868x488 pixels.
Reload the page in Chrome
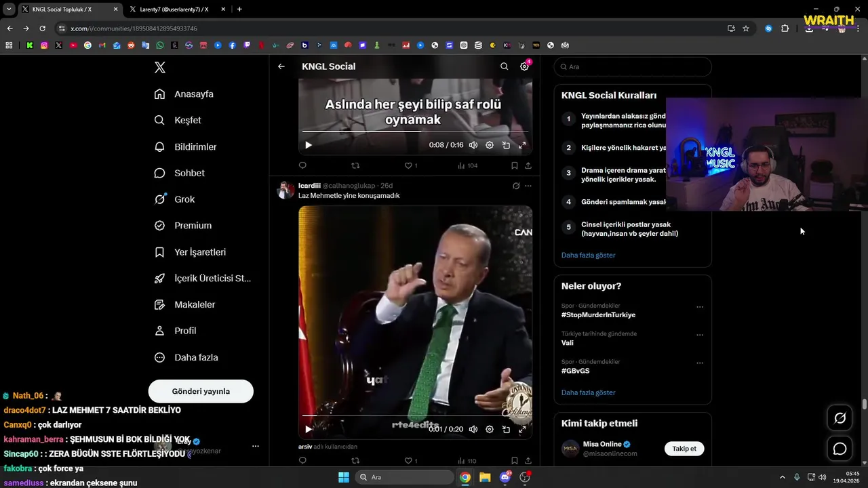(x=42, y=28)
